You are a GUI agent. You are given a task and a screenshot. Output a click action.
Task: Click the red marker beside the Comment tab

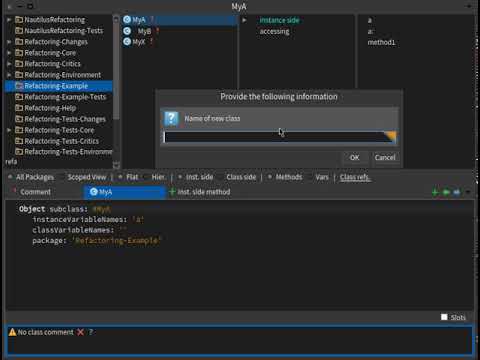(x=14, y=190)
